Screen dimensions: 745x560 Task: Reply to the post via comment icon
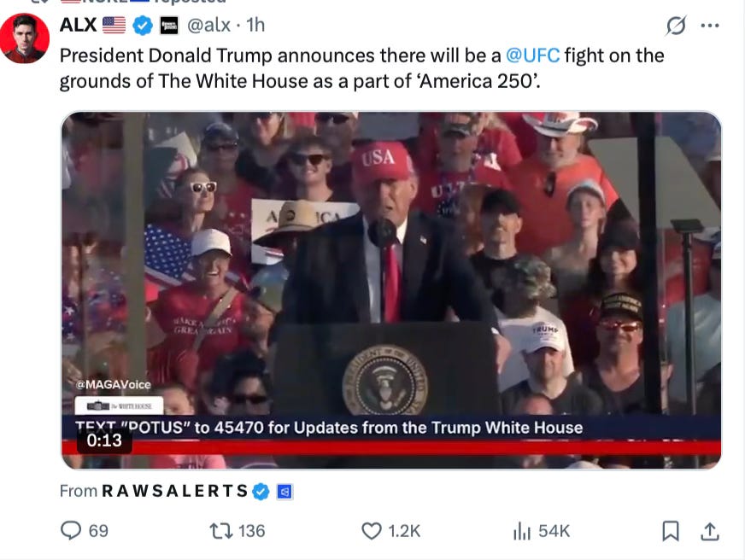tap(71, 531)
